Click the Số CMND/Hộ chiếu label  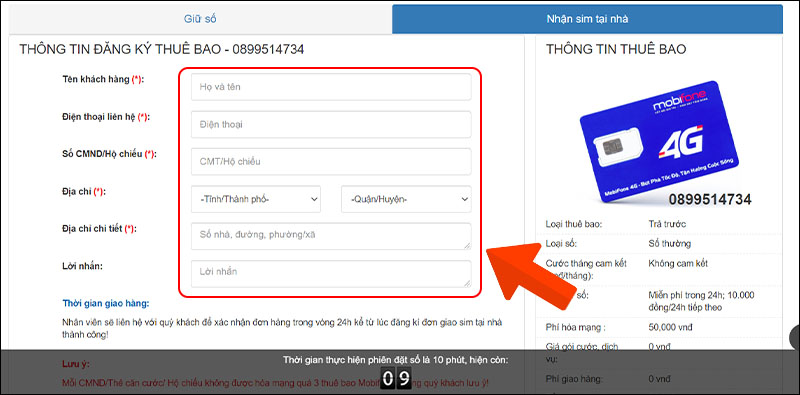(x=109, y=154)
